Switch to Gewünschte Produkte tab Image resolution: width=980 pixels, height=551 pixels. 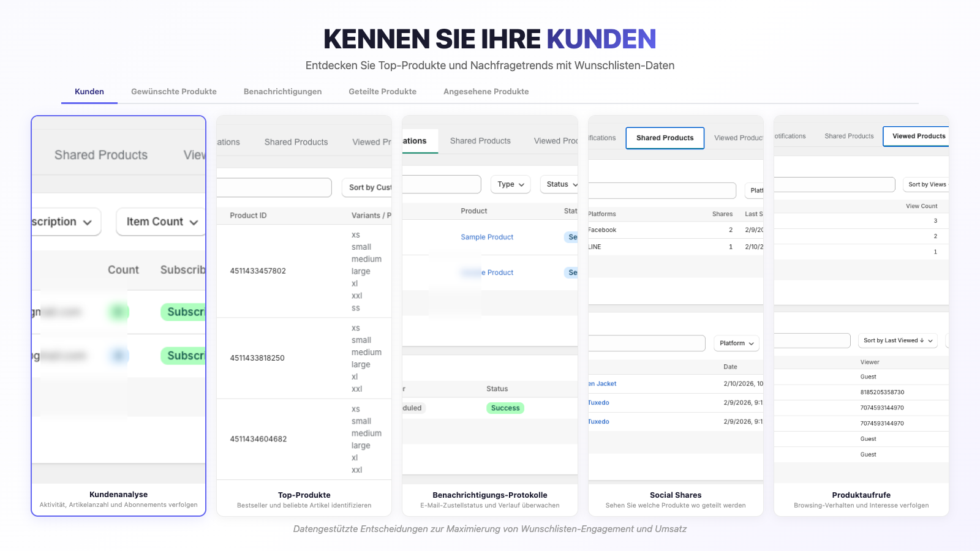pyautogui.click(x=174, y=92)
